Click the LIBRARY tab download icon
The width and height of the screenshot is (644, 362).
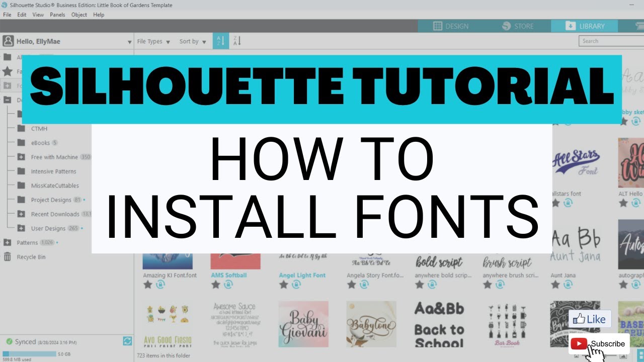pos(570,26)
